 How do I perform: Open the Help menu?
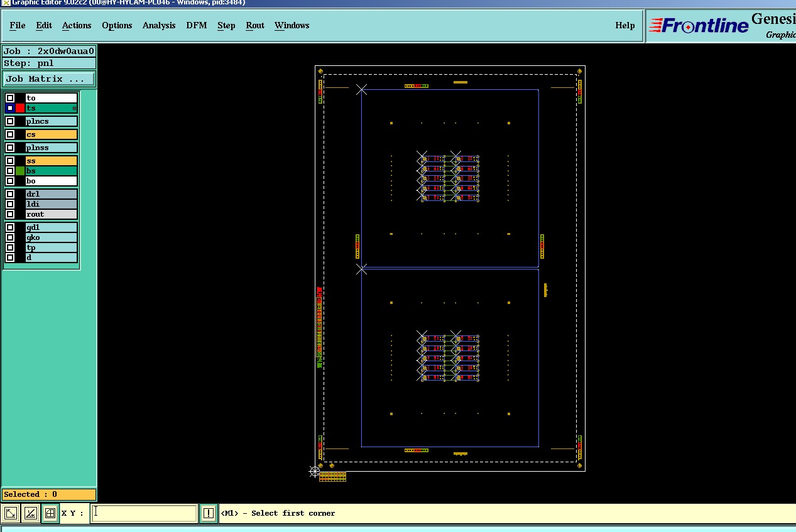point(624,25)
